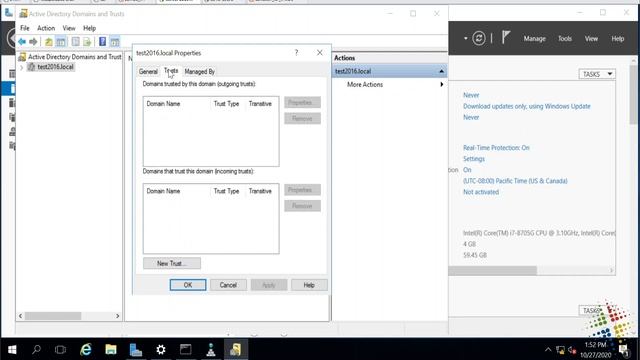This screenshot has height=360, width=640.
Task: Open the TASKS dropdown above the Never links
Action: [x=597, y=74]
